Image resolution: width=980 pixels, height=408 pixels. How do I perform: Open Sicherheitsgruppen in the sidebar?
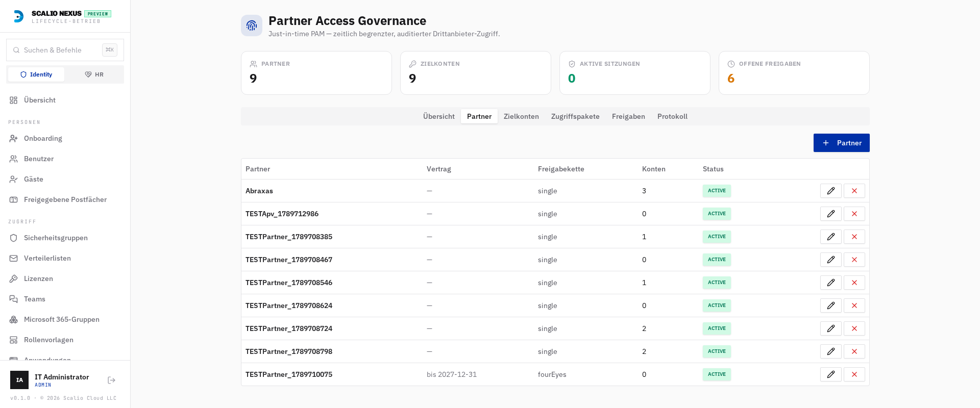(65, 238)
